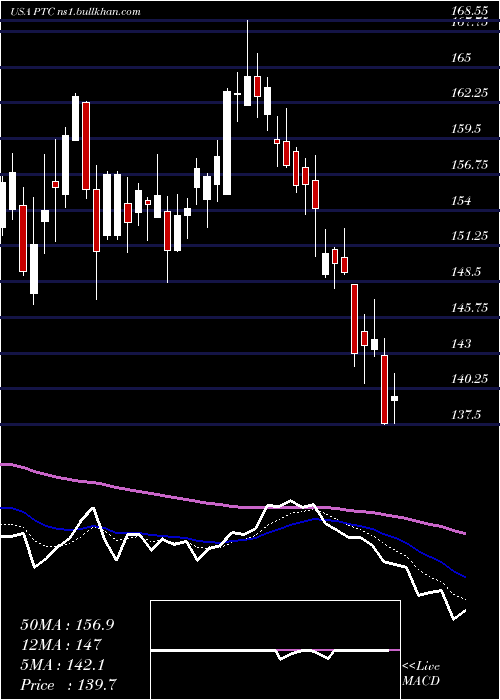Click the 165 price axis label
Screen dimensions: 500x700
(461, 58)
